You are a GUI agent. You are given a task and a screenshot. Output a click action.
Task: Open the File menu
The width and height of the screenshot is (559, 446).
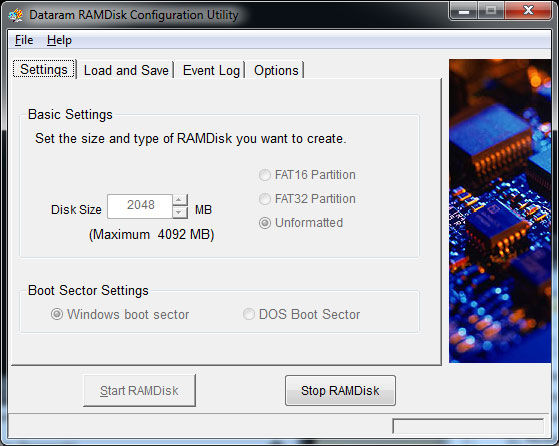click(x=24, y=40)
